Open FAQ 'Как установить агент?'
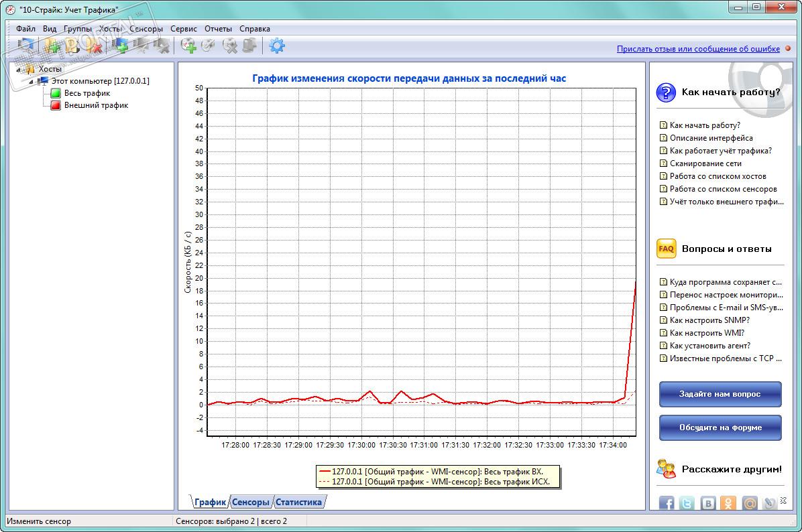The height and width of the screenshot is (532, 802). 710,346
